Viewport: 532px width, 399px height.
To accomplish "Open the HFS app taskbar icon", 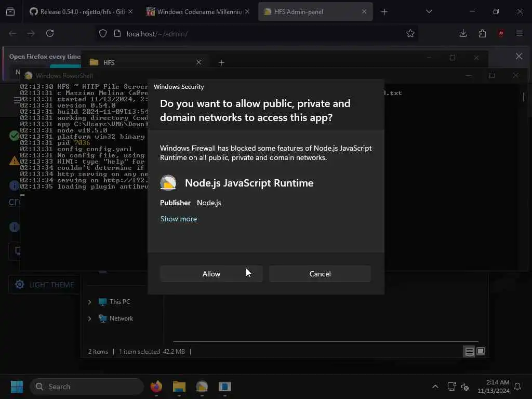I will click(x=202, y=387).
